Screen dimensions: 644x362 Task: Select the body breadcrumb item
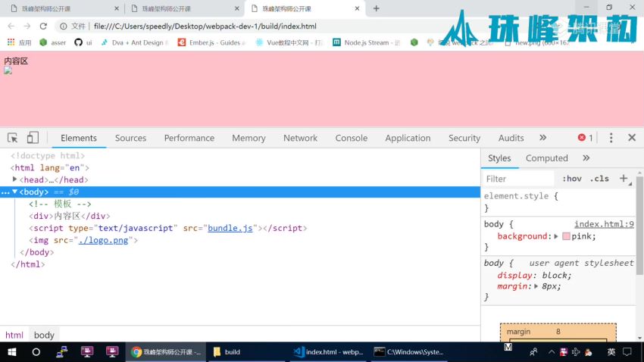[x=44, y=335]
